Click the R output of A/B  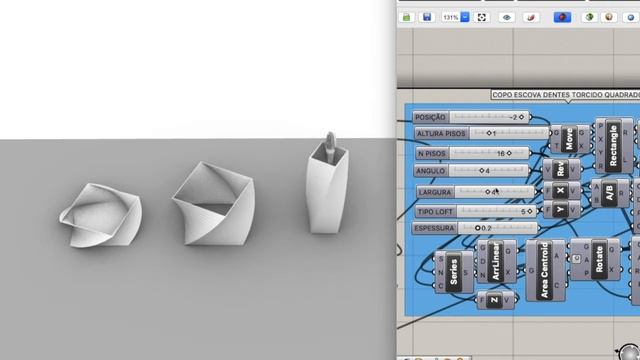coord(622,193)
